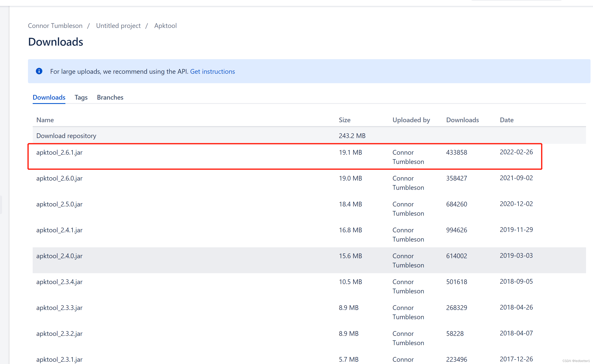Click the 2018-09-05 date cell
593x364 pixels.
click(x=516, y=281)
